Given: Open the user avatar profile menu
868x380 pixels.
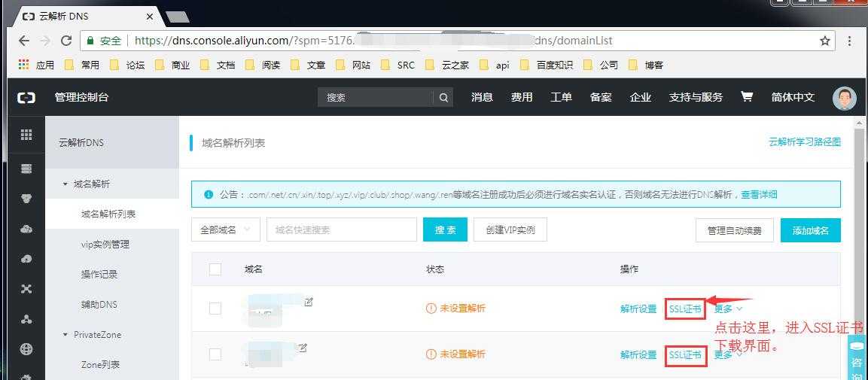Looking at the screenshot, I should tap(844, 98).
